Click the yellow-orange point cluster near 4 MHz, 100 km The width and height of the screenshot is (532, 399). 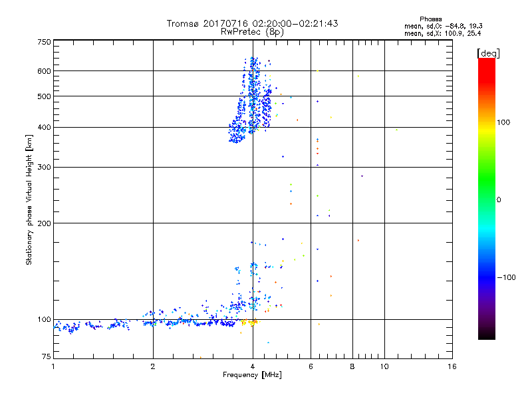tap(251, 322)
